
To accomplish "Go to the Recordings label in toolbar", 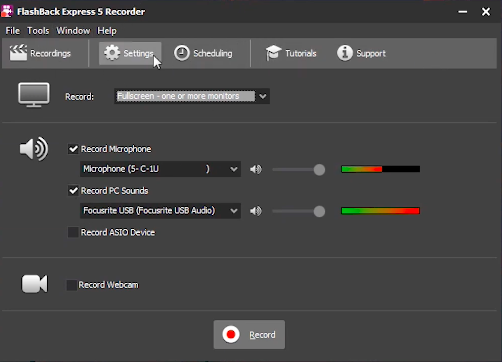I will click(50, 53).
